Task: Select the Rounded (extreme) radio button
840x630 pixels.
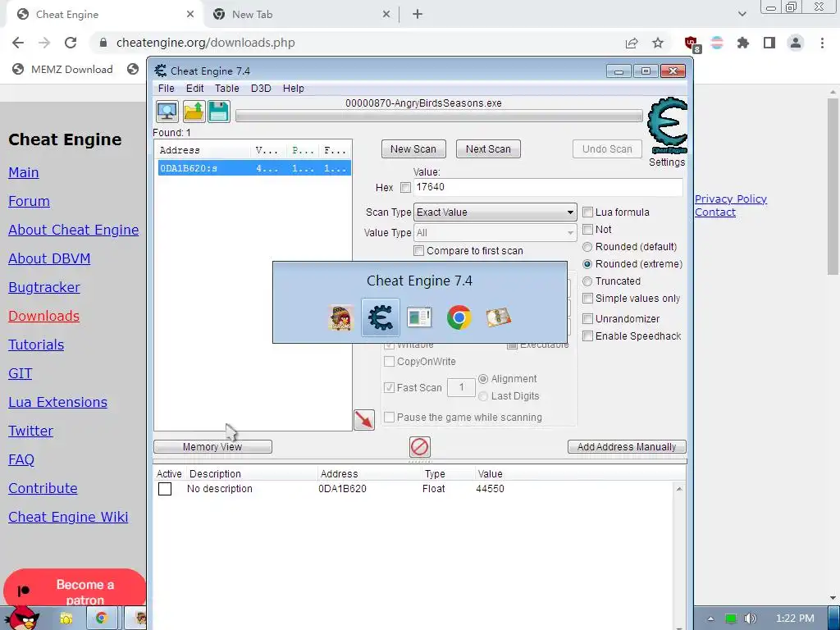Action: pyautogui.click(x=587, y=264)
